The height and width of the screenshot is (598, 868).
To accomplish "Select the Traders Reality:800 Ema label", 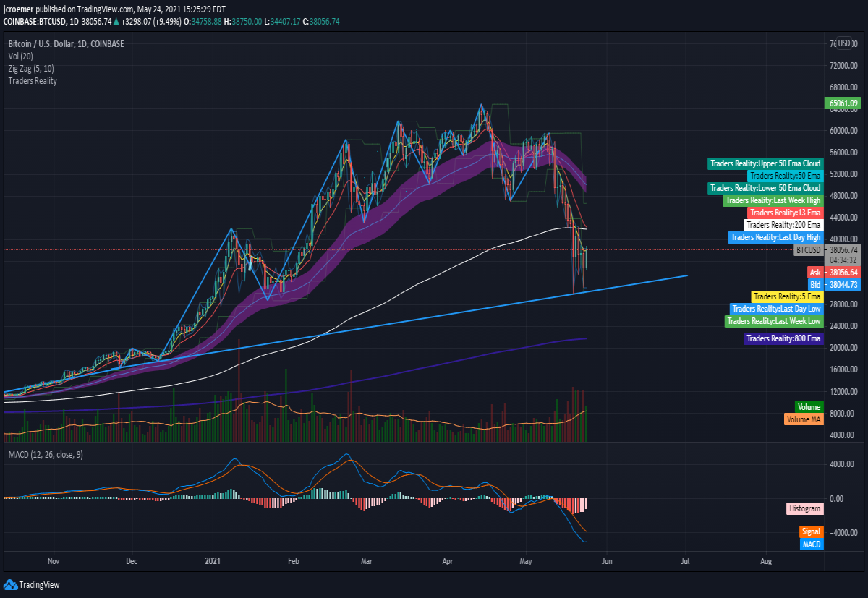I will [x=783, y=338].
